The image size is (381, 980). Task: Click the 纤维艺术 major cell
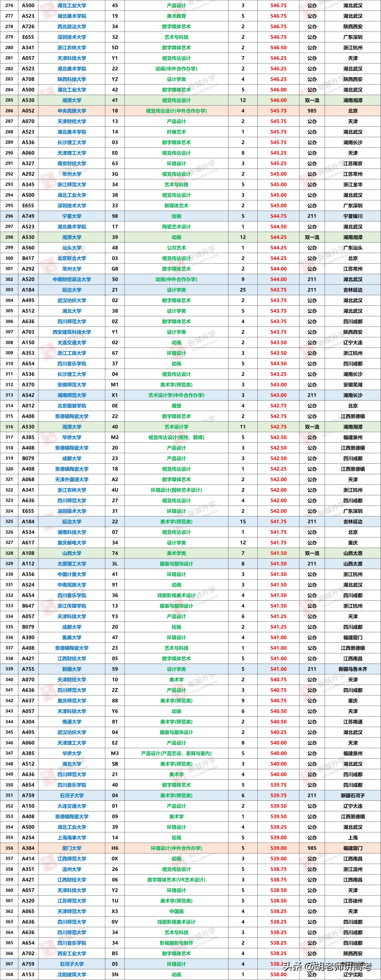coord(176,132)
